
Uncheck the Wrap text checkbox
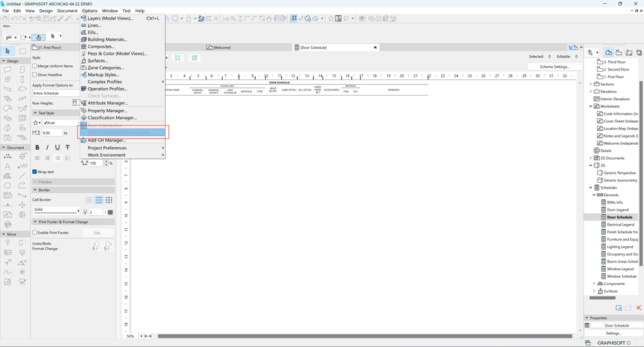pos(35,172)
